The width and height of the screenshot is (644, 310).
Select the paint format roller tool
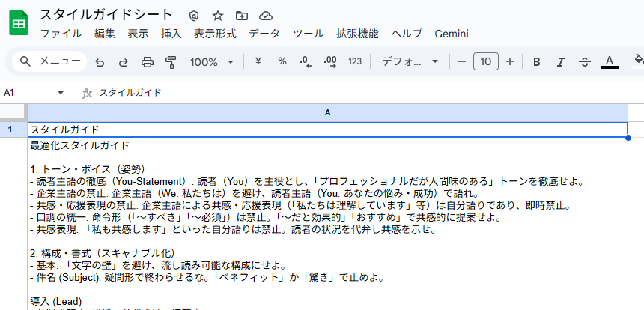pyautogui.click(x=171, y=62)
